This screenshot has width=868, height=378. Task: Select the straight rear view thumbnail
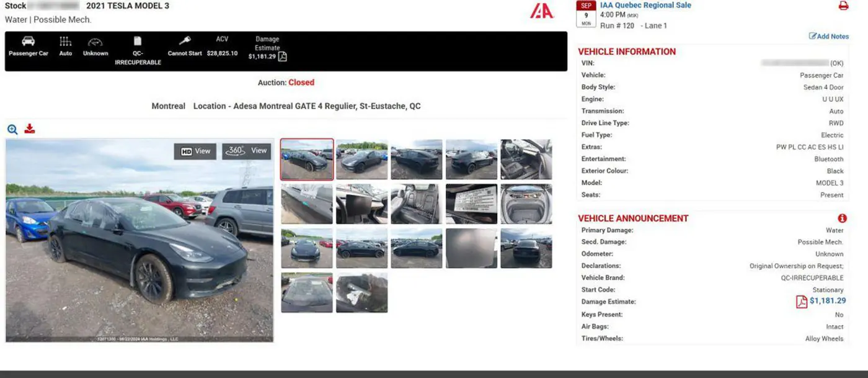tap(526, 248)
